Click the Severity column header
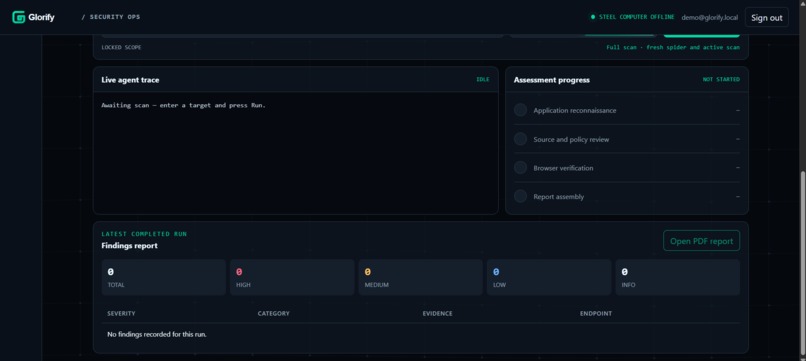The width and height of the screenshot is (806, 361). pyautogui.click(x=121, y=314)
